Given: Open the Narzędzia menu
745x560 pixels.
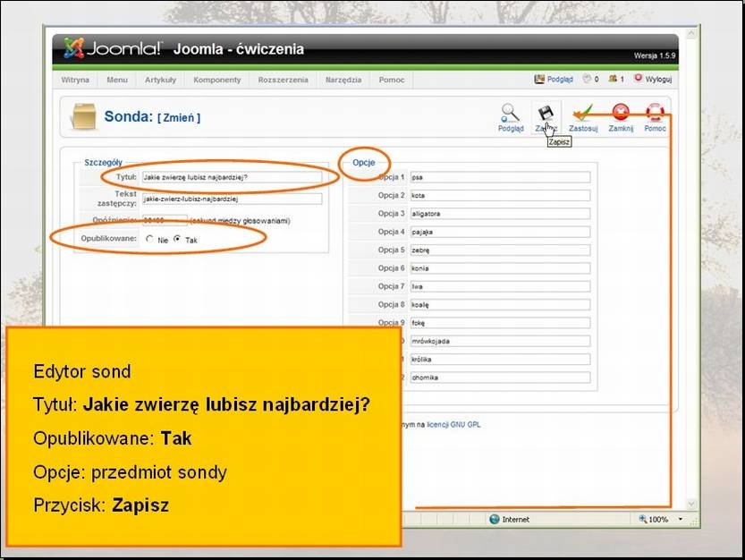Looking at the screenshot, I should [x=343, y=80].
